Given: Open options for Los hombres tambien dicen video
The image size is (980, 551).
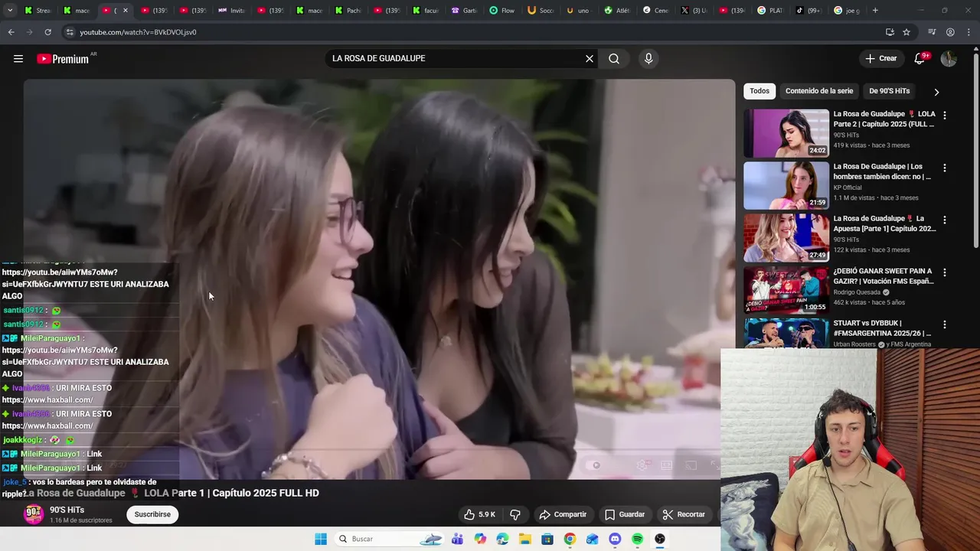Looking at the screenshot, I should [944, 168].
